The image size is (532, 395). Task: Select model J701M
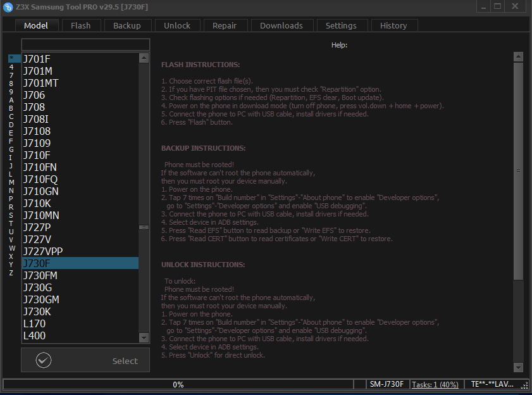coord(80,71)
